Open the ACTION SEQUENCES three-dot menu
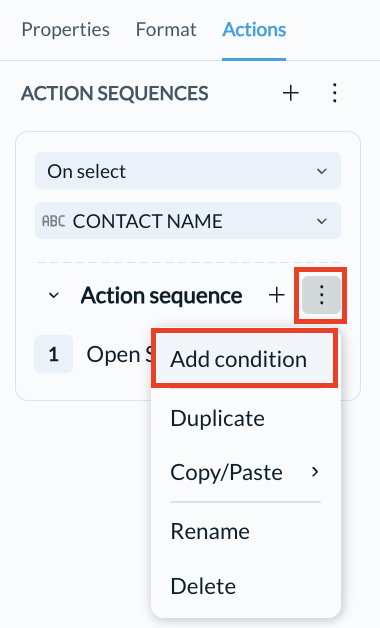Screen dimensions: 380x628 (x=335, y=93)
